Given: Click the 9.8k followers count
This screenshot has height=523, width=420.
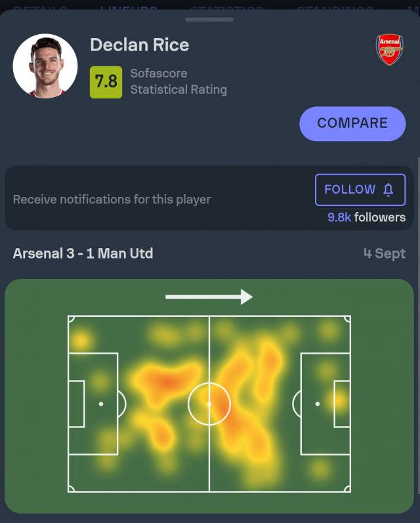Looking at the screenshot, I should tap(366, 217).
